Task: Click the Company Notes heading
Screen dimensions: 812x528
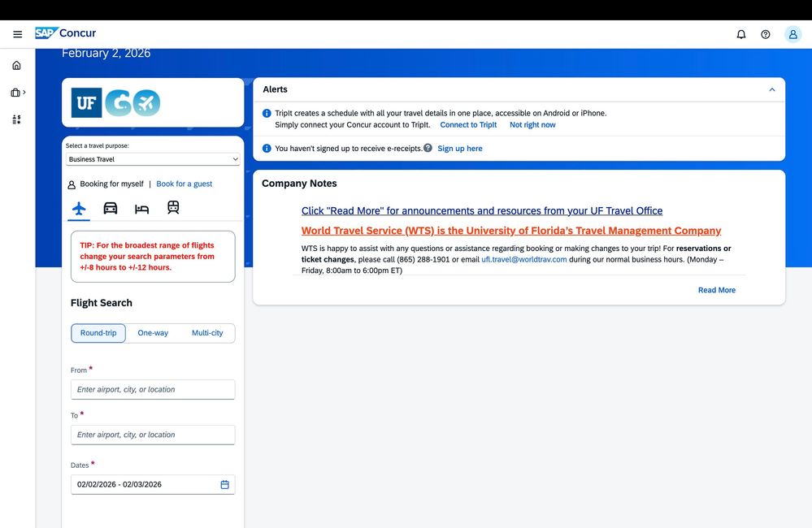Action: (299, 184)
